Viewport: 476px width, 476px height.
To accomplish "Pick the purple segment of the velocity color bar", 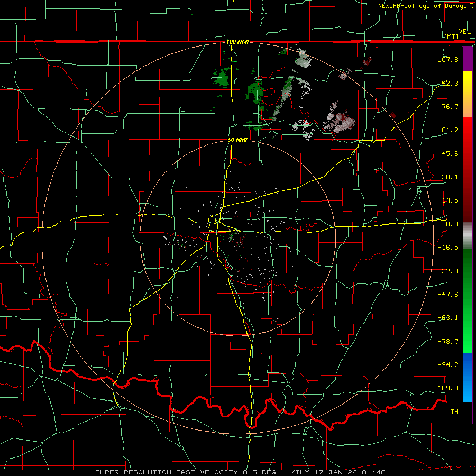I will point(467,59).
